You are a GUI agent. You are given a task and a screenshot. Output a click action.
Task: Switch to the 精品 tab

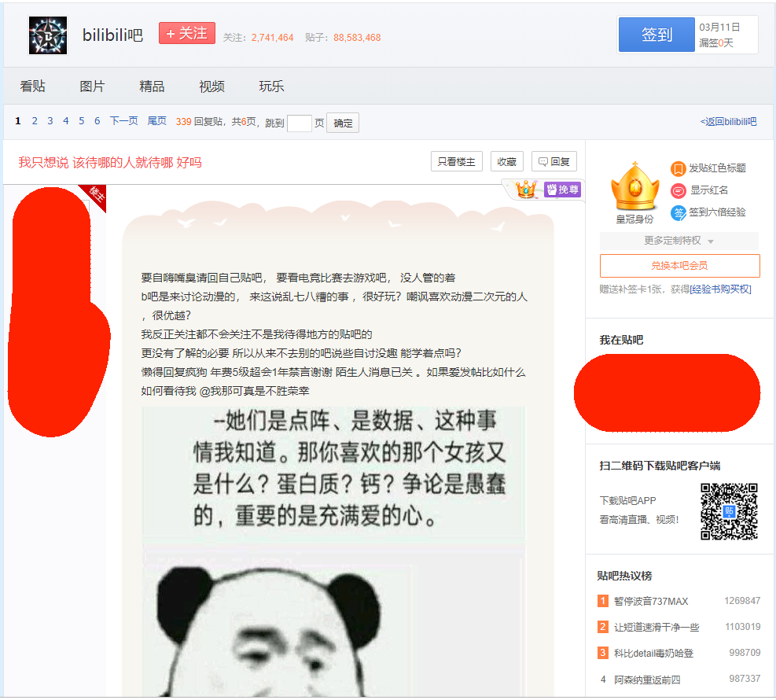point(152,87)
